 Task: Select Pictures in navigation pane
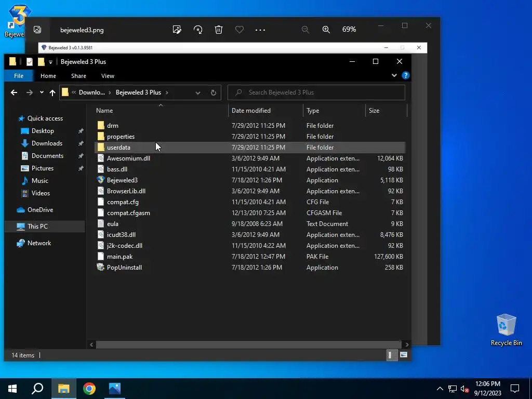tap(42, 168)
